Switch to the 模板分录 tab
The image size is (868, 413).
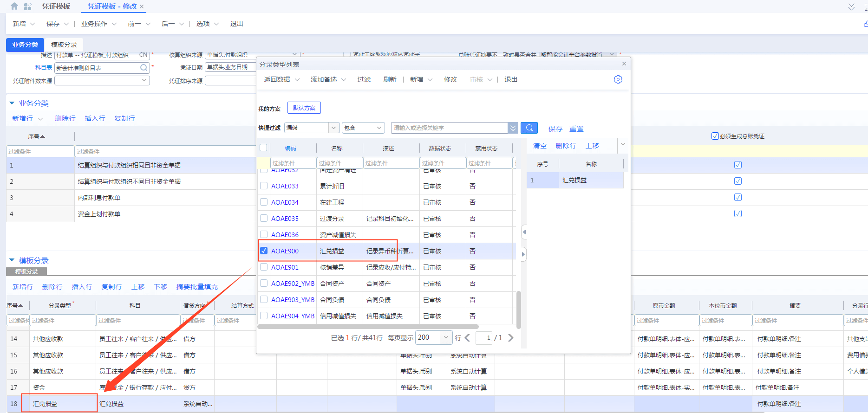point(64,45)
